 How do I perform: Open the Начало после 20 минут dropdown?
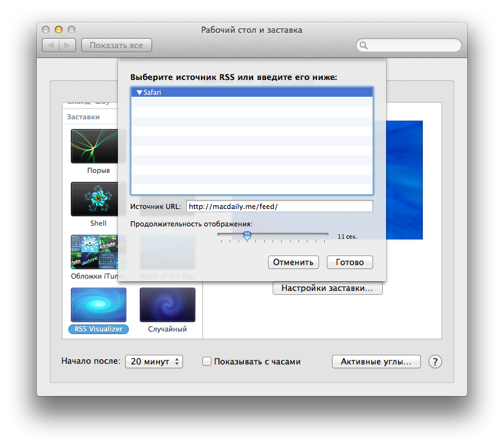coord(154,361)
